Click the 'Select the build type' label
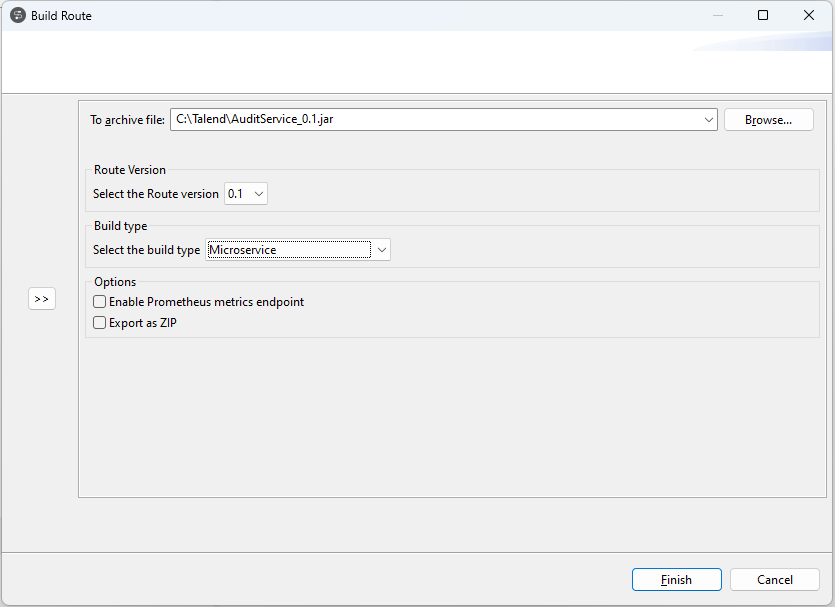 [146, 250]
